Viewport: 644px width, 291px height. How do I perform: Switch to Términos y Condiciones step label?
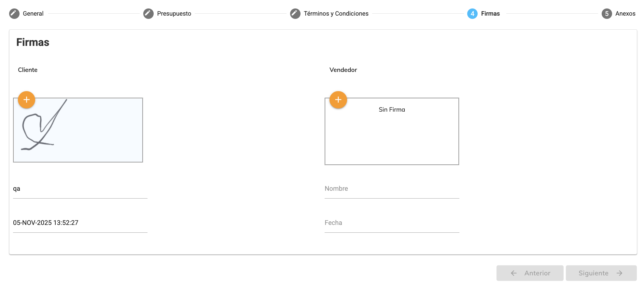(336, 14)
